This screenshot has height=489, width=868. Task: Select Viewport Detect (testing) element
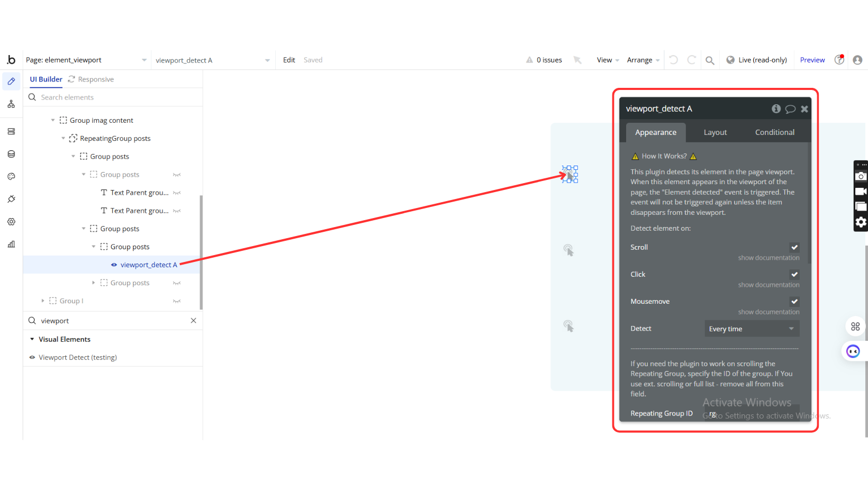click(78, 357)
